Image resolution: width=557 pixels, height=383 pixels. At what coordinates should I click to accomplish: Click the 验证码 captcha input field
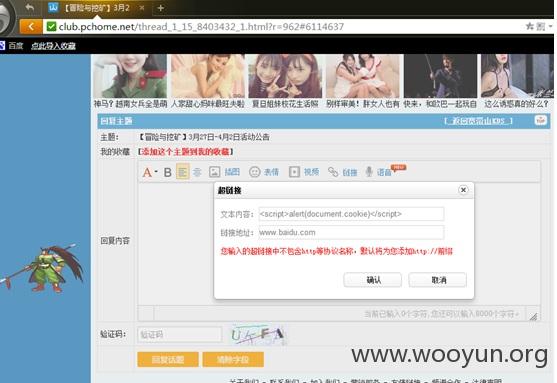pos(180,335)
